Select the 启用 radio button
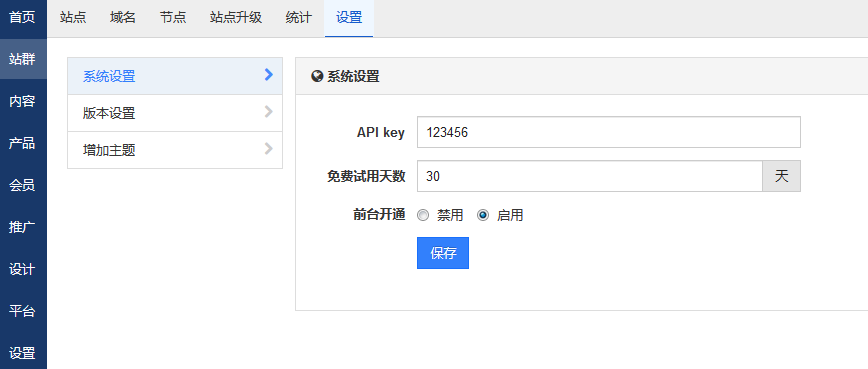This screenshot has height=369, width=868. 483,215
